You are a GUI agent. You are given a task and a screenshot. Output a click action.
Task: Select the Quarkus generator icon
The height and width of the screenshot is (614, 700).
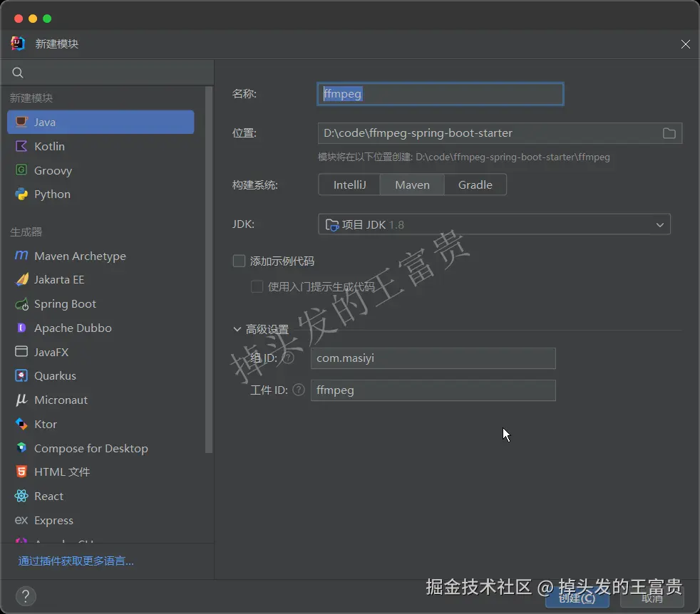point(21,375)
